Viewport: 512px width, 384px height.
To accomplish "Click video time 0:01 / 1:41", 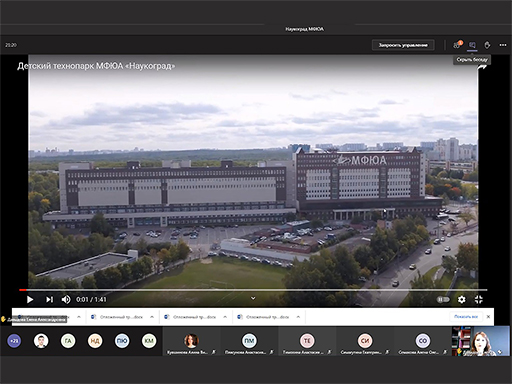I will coord(91,299).
